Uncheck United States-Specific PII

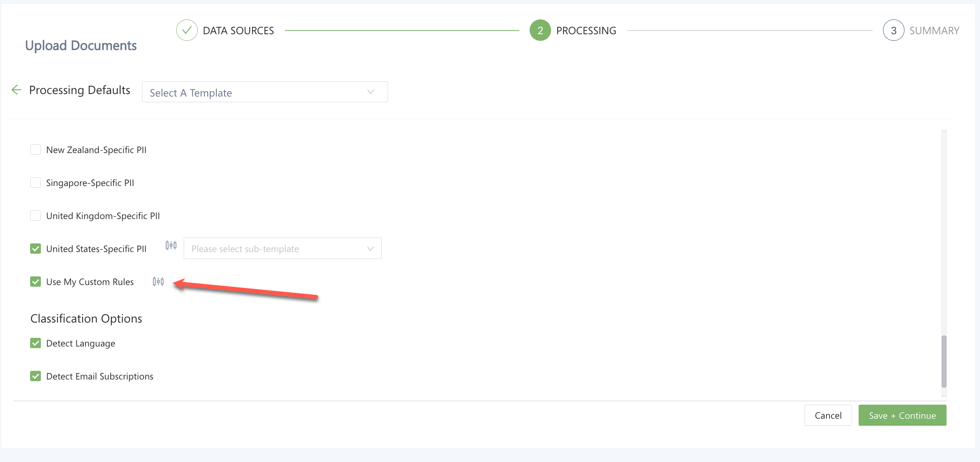36,249
